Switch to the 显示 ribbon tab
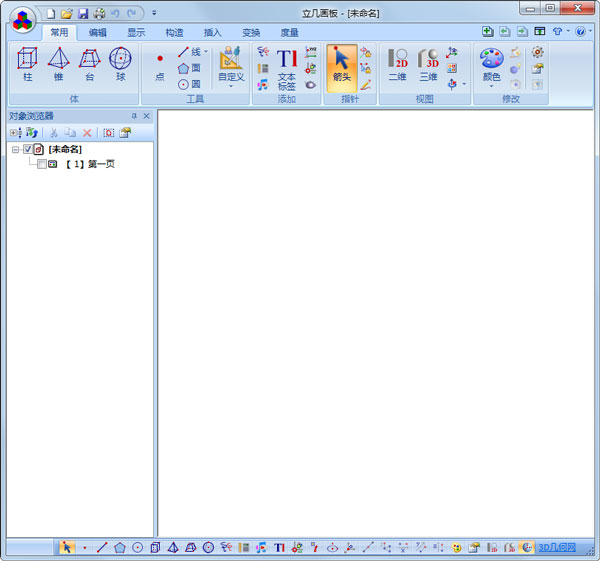Screen dimensions: 600x561 136,33
